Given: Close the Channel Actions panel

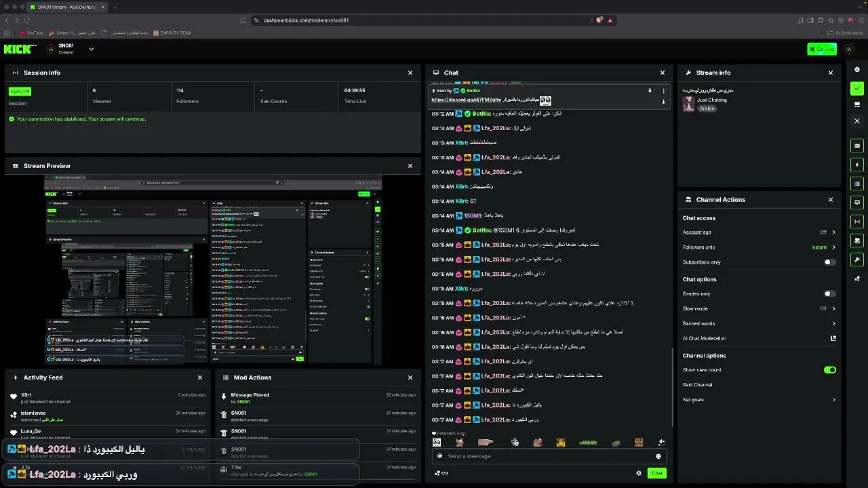Looking at the screenshot, I should [x=831, y=200].
